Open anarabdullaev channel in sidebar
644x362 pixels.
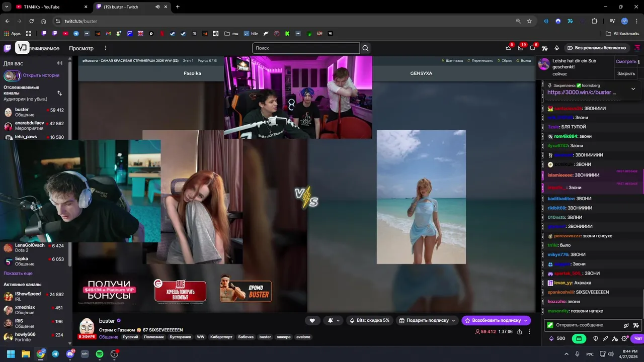pos(34,125)
